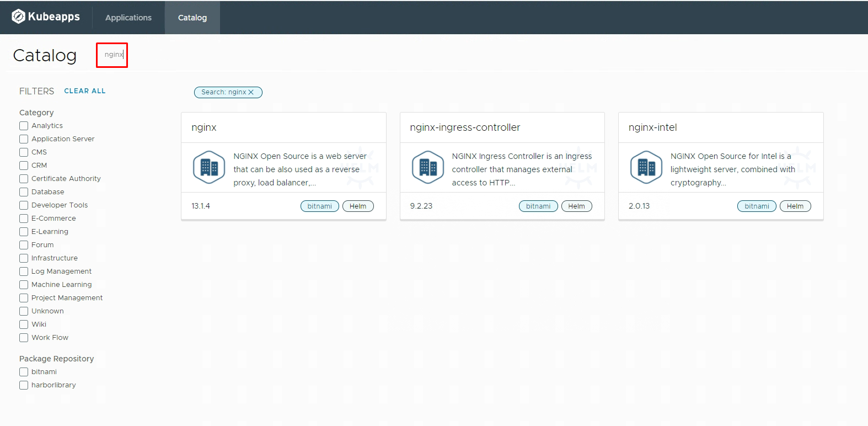Click into the catalog search field
Image resolution: width=868 pixels, height=426 pixels.
(x=112, y=55)
